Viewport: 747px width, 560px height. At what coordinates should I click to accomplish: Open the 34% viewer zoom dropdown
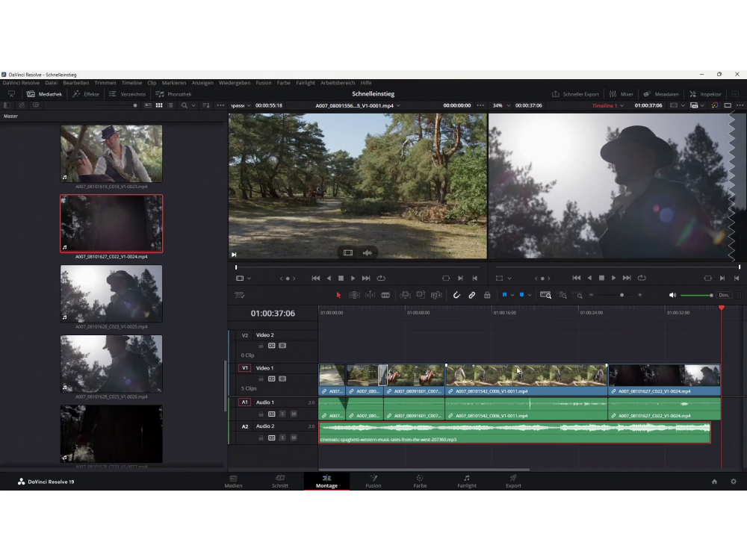pyautogui.click(x=501, y=105)
